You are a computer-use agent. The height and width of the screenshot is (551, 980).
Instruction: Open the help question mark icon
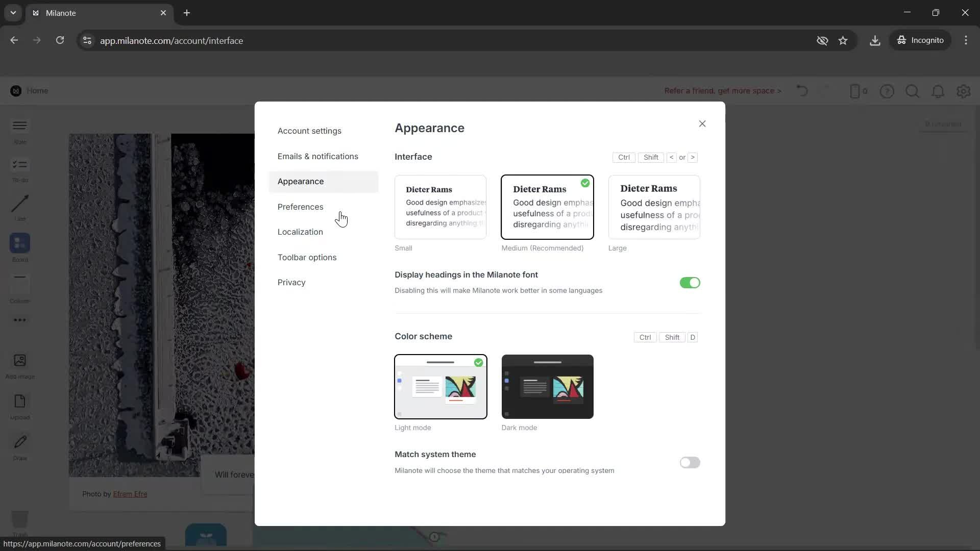click(x=887, y=91)
